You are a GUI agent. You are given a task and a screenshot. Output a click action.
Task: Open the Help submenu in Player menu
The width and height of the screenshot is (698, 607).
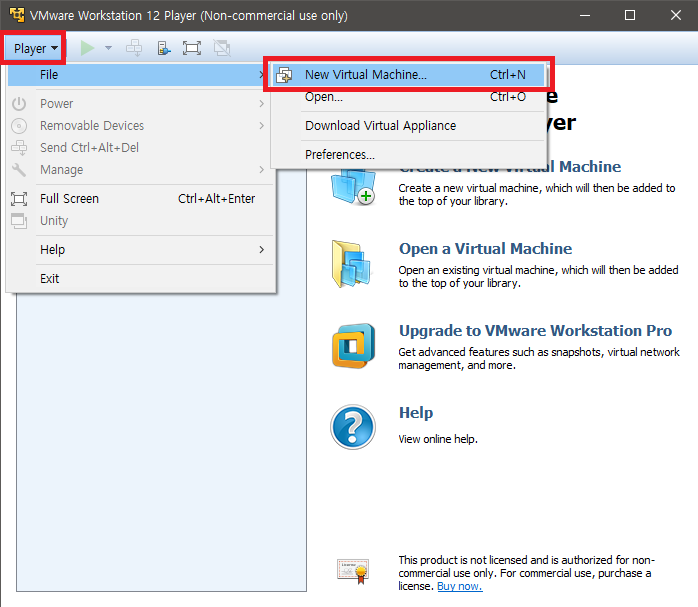coord(141,250)
